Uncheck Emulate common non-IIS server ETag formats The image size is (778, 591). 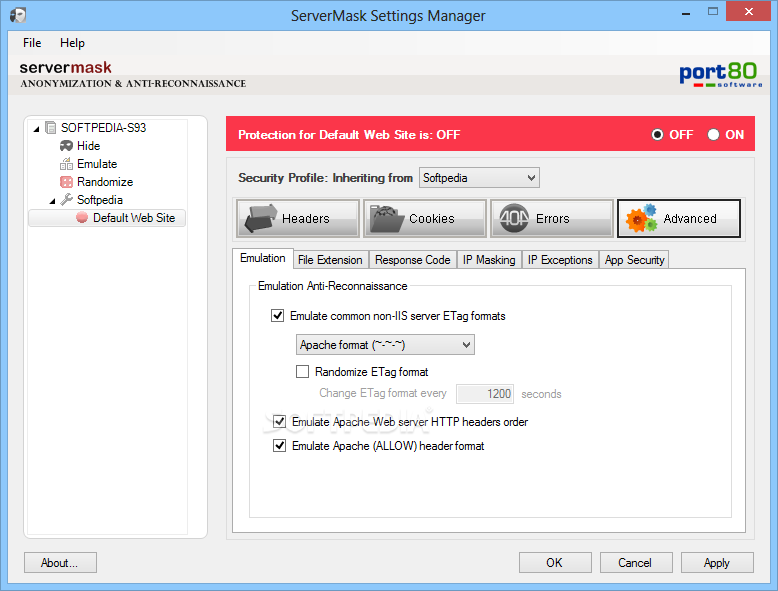point(277,316)
